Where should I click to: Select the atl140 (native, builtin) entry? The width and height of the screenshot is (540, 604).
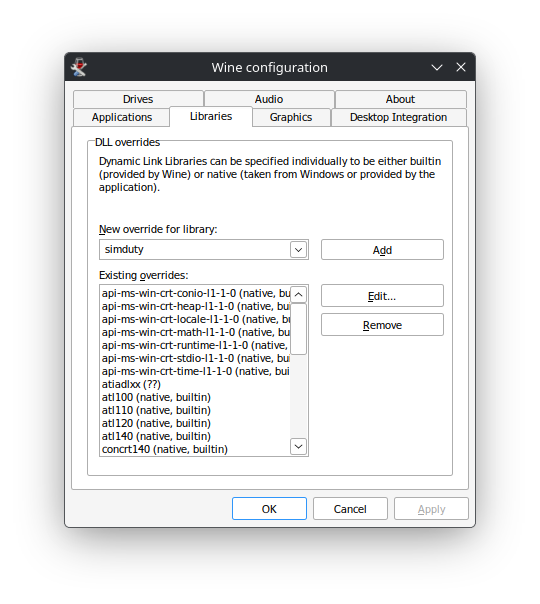195,436
